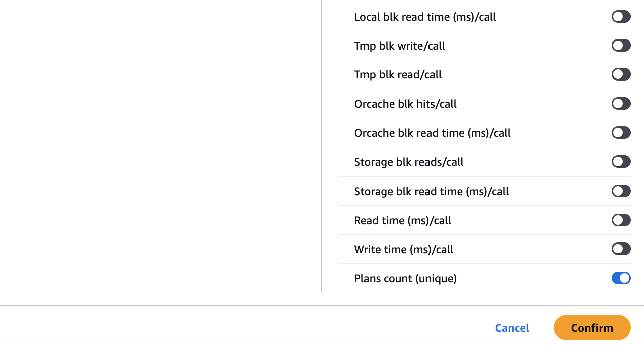Click the Local blk read time row label
The image size is (644, 345).
[x=424, y=17]
